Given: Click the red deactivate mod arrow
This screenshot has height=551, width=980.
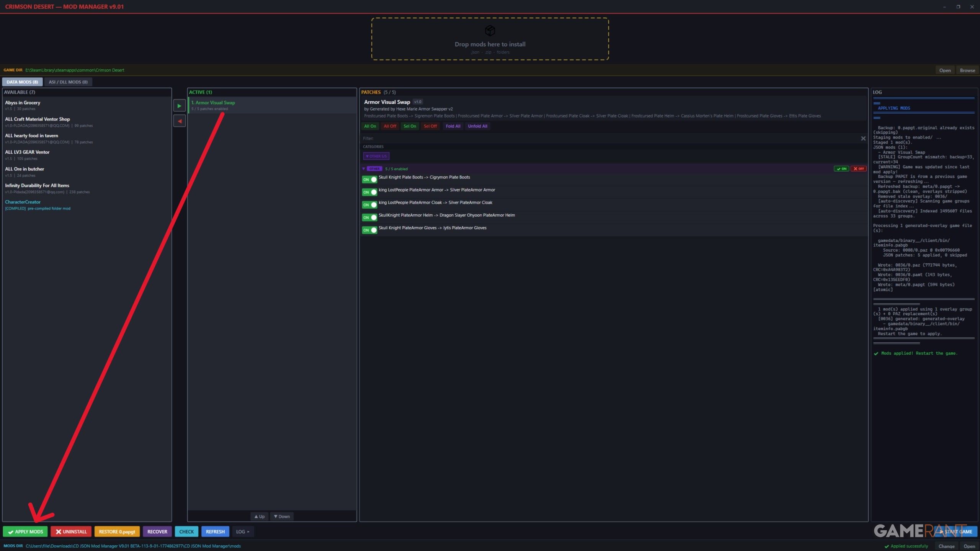Looking at the screenshot, I should pos(179,121).
